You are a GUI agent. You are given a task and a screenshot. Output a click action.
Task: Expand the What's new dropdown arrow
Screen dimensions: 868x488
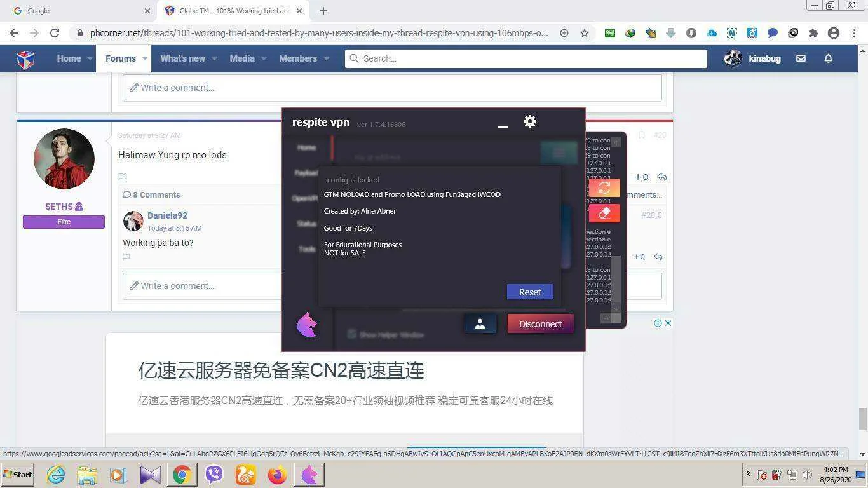214,58
